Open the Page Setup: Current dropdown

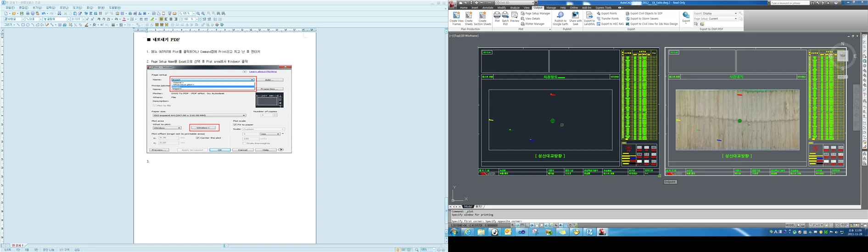(715, 19)
